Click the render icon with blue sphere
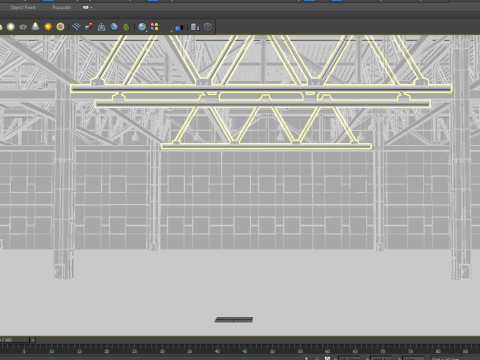The image size is (480, 360). pos(179,27)
